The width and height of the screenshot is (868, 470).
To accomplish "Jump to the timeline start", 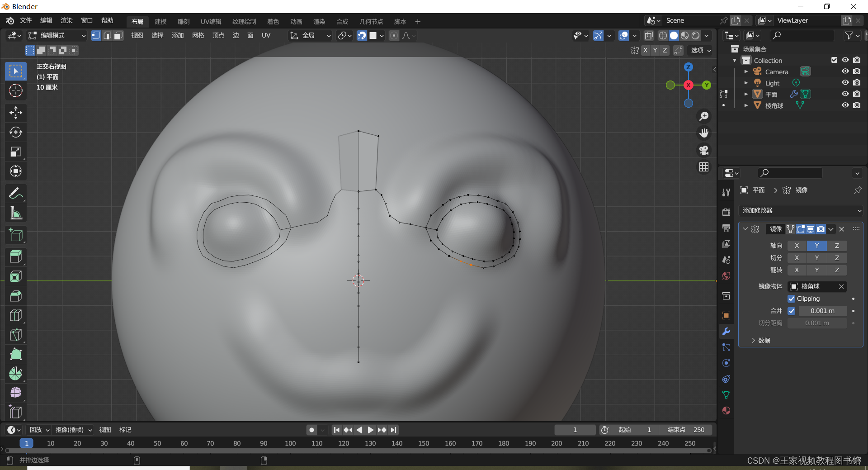I will pyautogui.click(x=336, y=430).
